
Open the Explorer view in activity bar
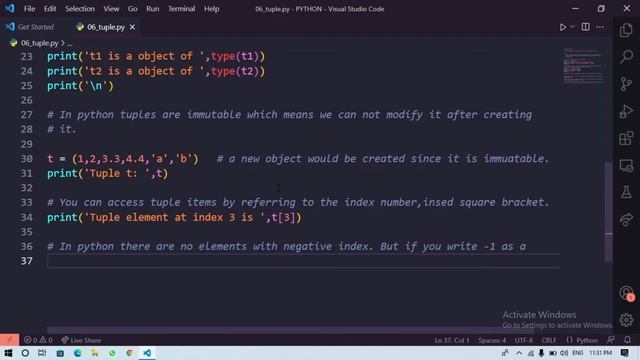(x=626, y=30)
